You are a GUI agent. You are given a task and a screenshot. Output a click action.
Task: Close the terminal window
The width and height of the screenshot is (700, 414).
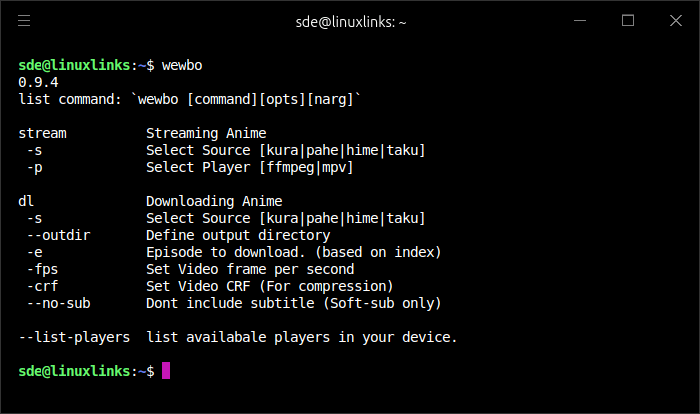point(676,20)
